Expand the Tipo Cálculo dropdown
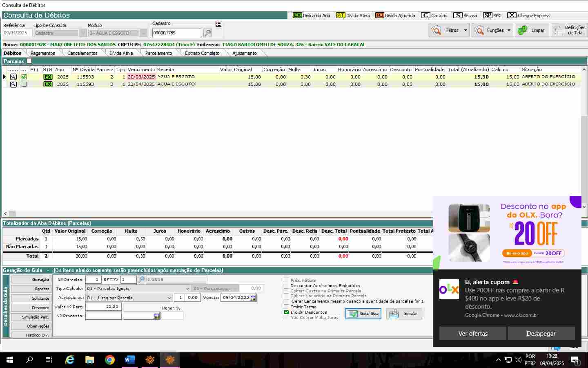Image resolution: width=588 pixels, height=368 pixels. 187,289
